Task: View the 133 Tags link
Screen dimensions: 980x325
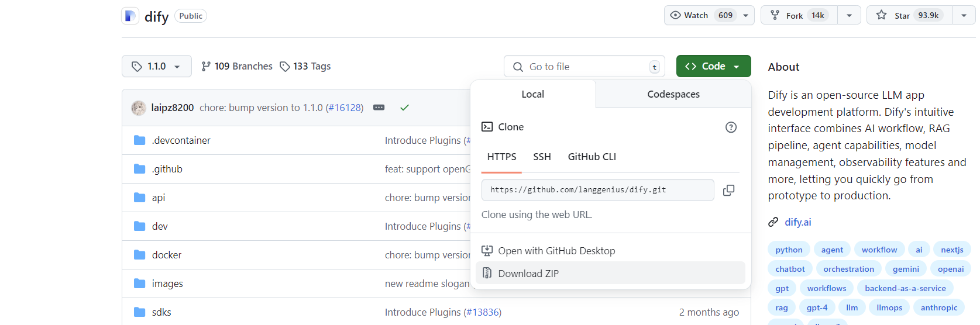Action: tap(305, 66)
